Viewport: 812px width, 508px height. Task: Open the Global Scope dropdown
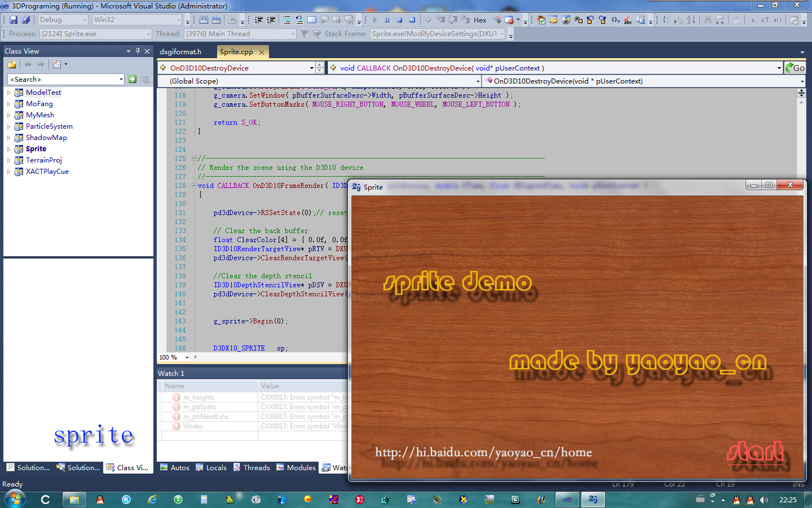pos(478,81)
